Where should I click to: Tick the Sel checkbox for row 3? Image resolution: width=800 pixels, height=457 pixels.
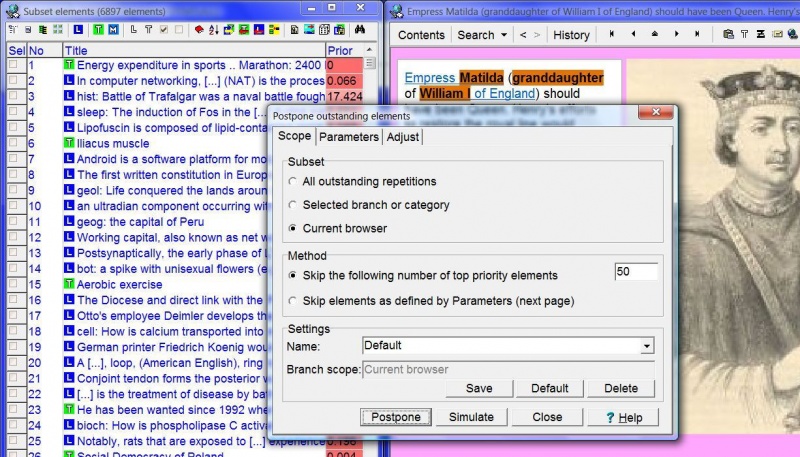point(13,96)
